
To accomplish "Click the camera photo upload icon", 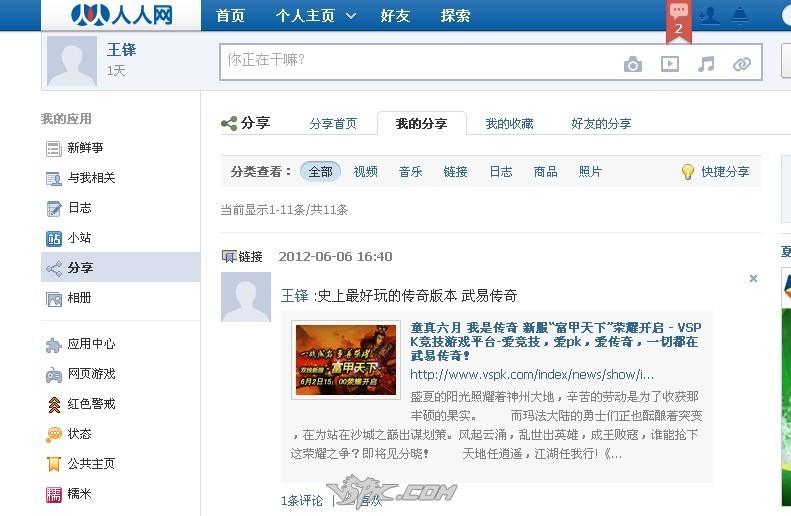I will (x=633, y=64).
